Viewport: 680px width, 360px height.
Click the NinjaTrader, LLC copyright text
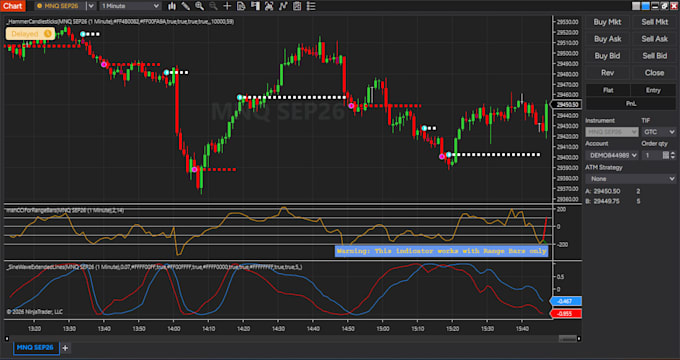pos(35,311)
